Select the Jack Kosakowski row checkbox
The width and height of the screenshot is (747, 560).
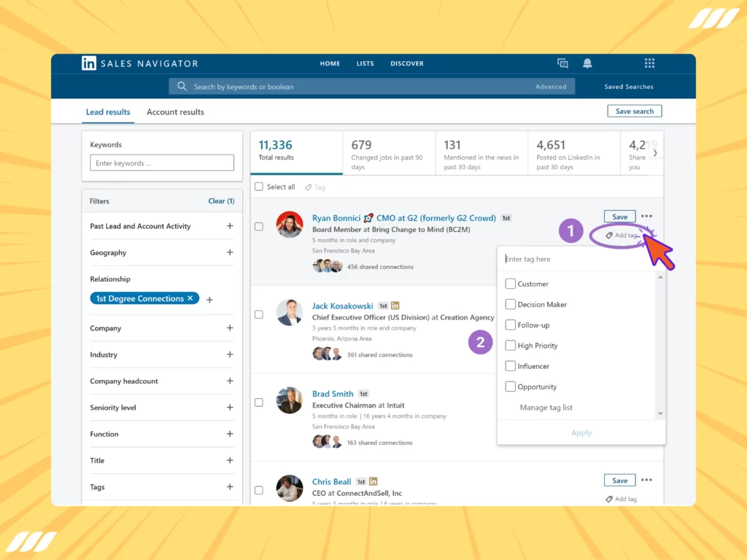click(259, 314)
